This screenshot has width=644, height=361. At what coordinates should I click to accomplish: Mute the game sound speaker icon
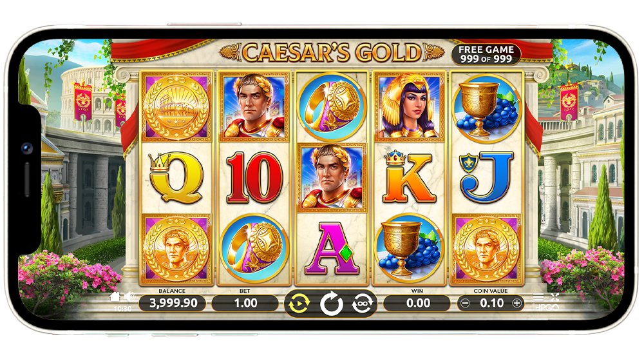point(130,296)
